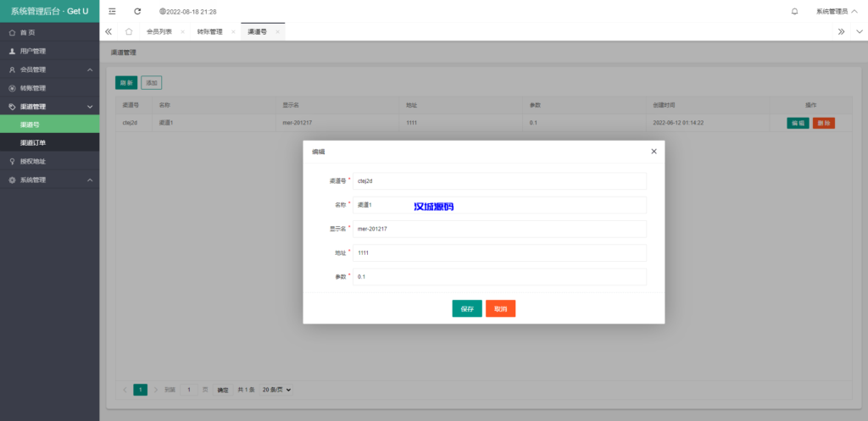Close the 转账管理 tab

point(233,31)
